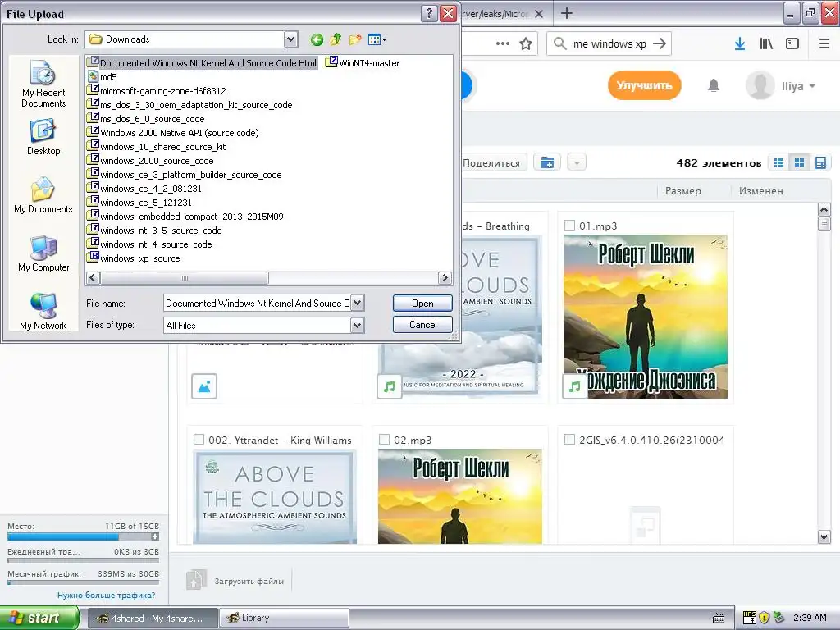Bookmark this page with star icon
This screenshot has width=840, height=630.
[526, 43]
